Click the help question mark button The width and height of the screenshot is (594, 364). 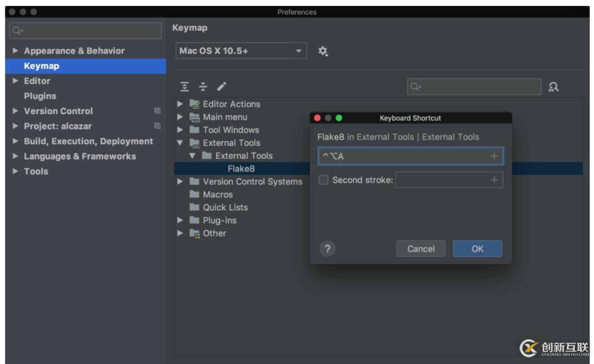(x=328, y=249)
